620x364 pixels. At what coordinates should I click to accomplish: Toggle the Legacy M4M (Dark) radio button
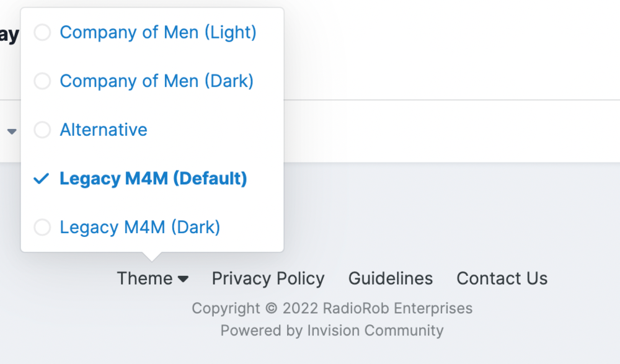pyautogui.click(x=42, y=228)
